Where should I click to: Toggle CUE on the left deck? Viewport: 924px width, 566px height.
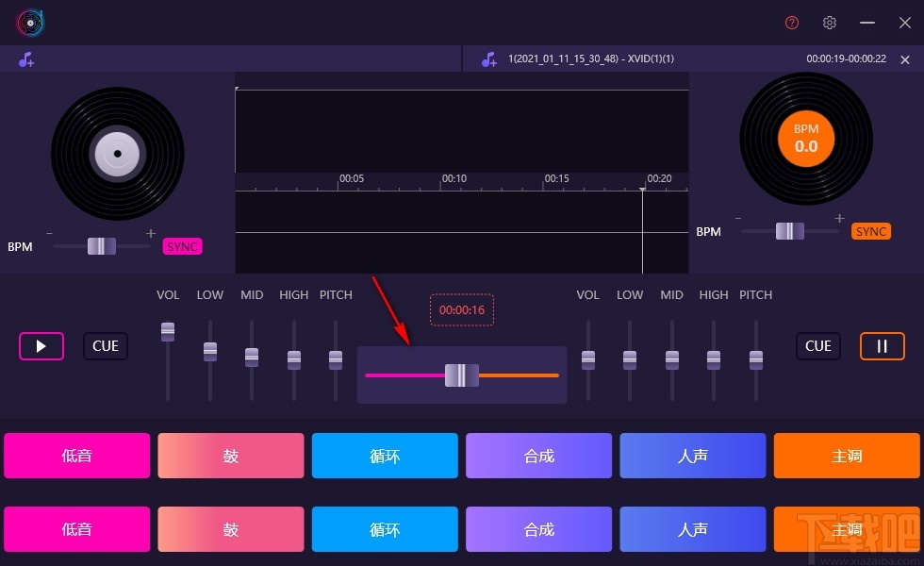[105, 346]
